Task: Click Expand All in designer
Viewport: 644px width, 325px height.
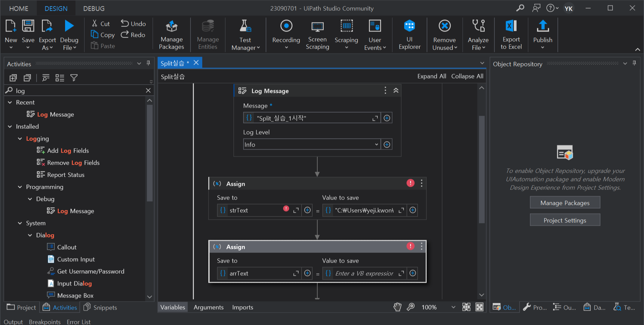Action: click(432, 76)
